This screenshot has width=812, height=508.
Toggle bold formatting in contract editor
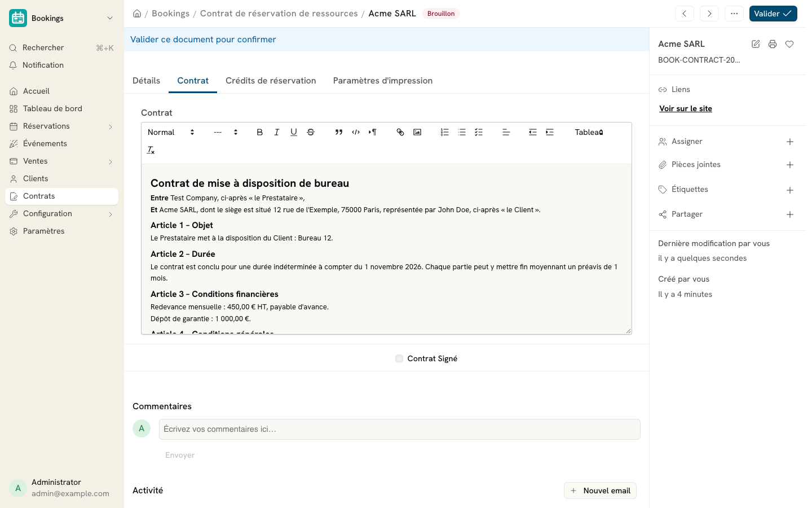259,132
